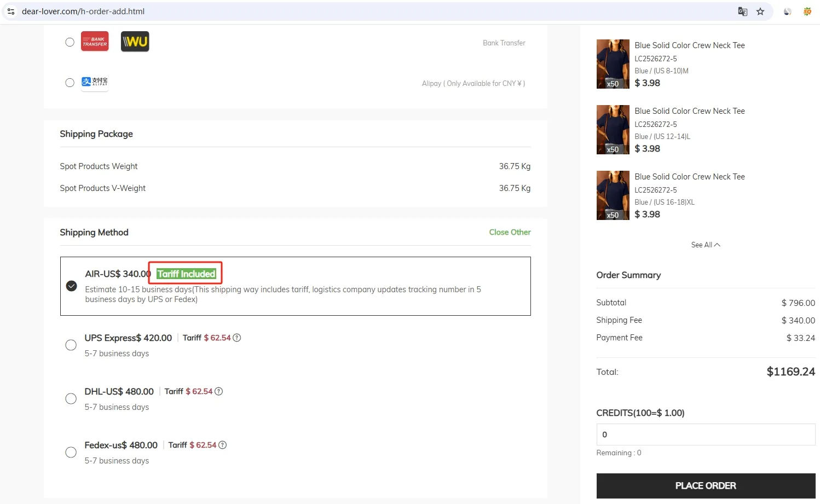820x504 pixels.
Task: Click Close Other shipping methods link
Action: pos(510,233)
